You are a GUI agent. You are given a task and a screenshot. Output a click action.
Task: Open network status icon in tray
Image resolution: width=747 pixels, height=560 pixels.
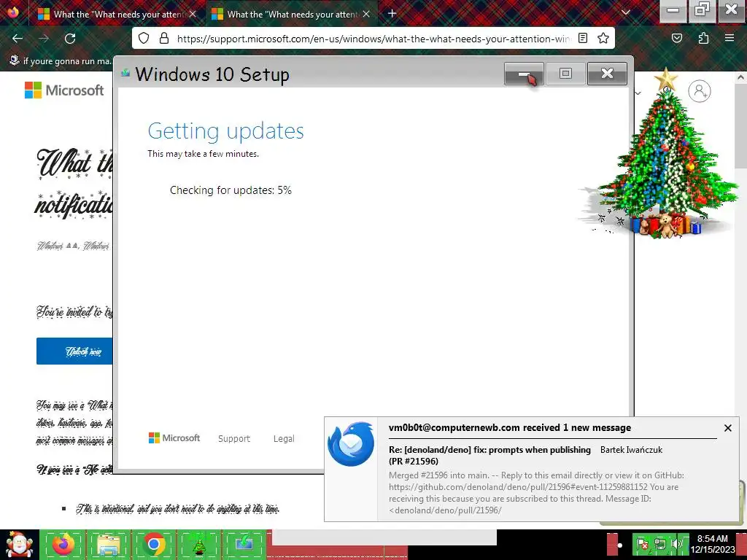659,544
